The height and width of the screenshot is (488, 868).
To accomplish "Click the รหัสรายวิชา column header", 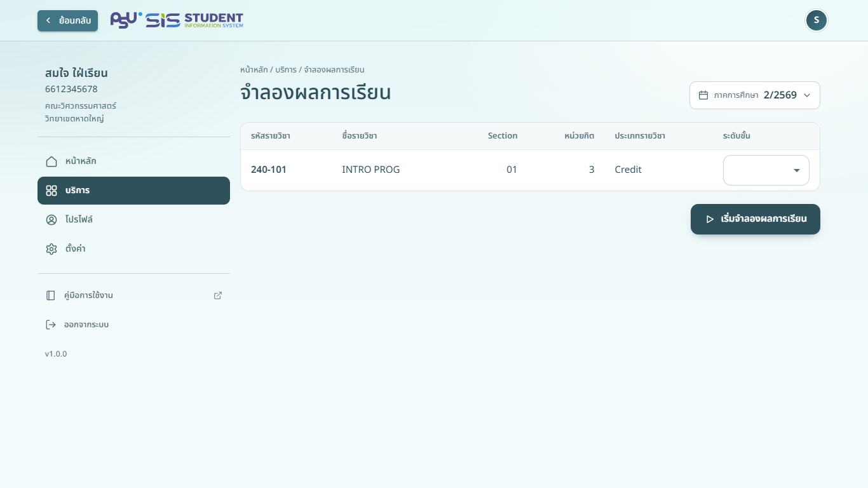I will pyautogui.click(x=271, y=136).
